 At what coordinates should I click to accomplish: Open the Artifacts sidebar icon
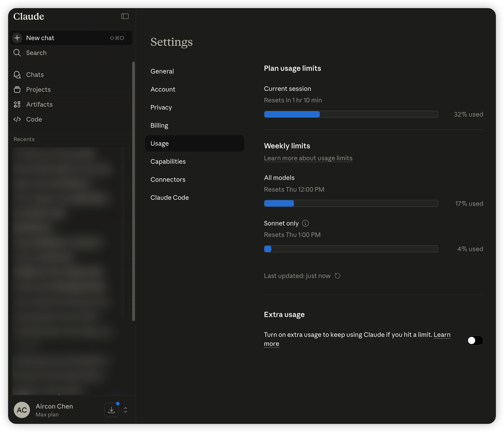(17, 104)
